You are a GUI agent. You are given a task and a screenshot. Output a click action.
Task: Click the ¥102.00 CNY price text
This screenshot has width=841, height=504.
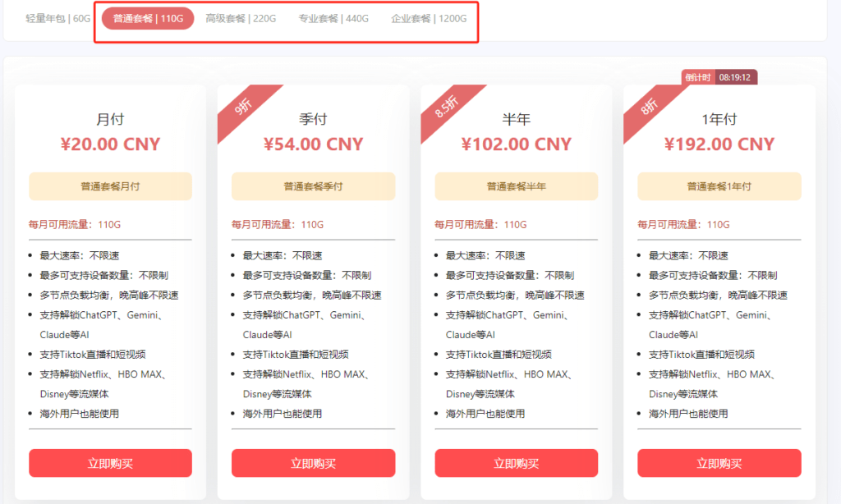(517, 144)
